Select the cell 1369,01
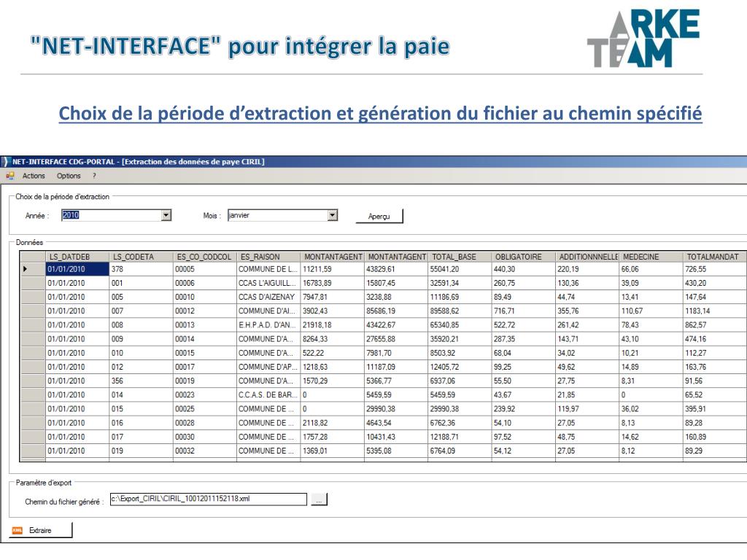Screen dimensions: 747x560 point(333,451)
